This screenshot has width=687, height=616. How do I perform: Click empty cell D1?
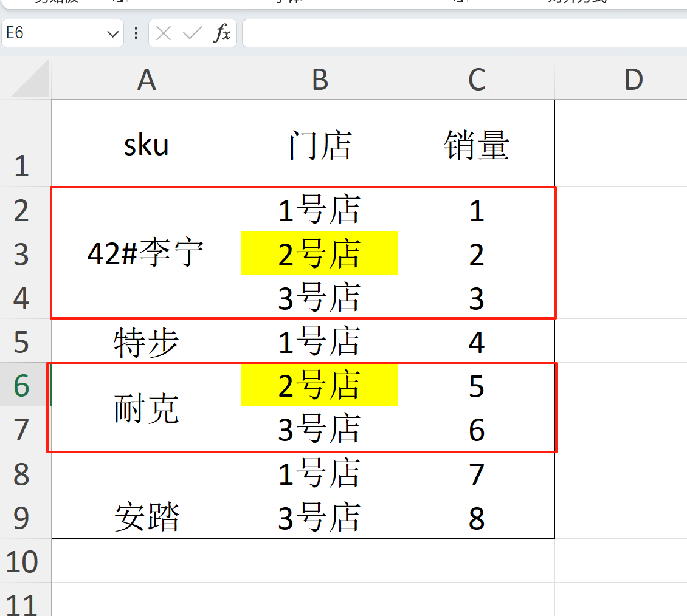[621, 143]
